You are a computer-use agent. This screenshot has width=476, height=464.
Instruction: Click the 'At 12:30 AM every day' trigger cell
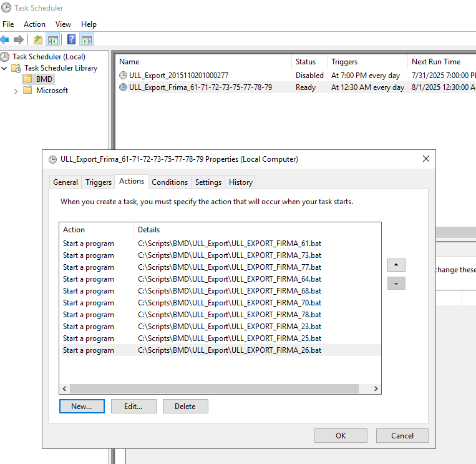tap(367, 87)
